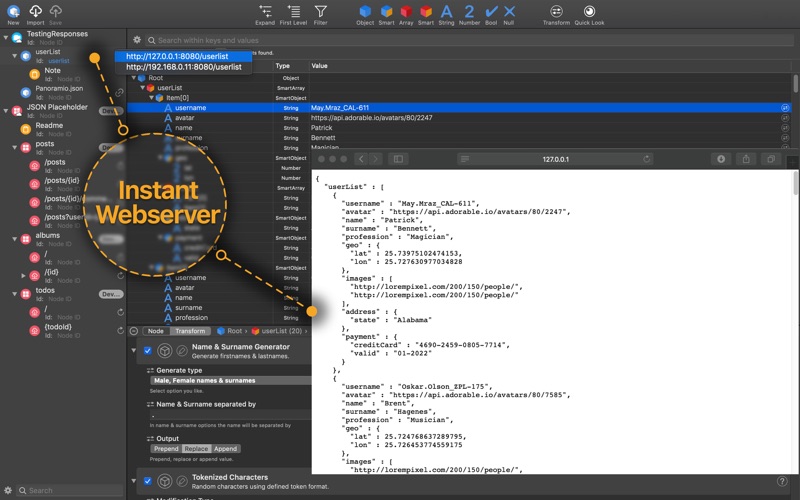Add an Object node from toolbar

365,11
